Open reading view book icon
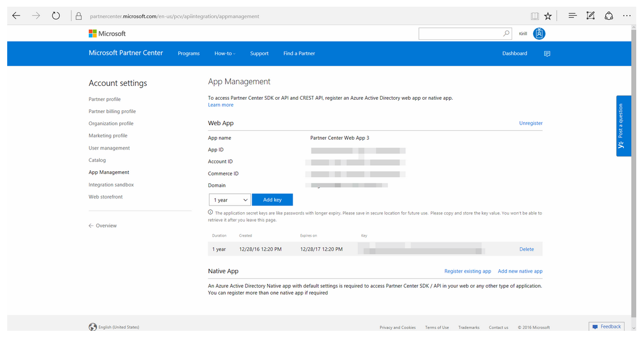 point(534,16)
